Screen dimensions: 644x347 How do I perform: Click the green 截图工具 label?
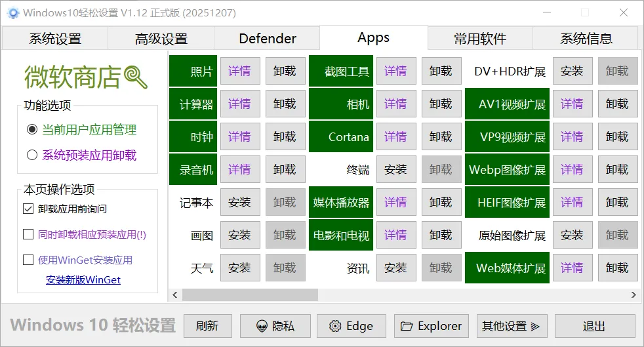pos(341,71)
